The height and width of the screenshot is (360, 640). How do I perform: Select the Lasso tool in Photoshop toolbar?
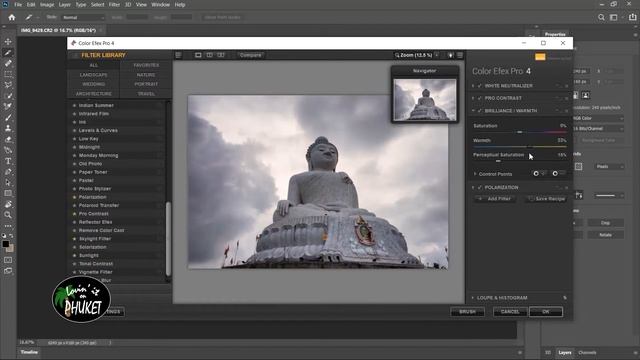coord(8,85)
